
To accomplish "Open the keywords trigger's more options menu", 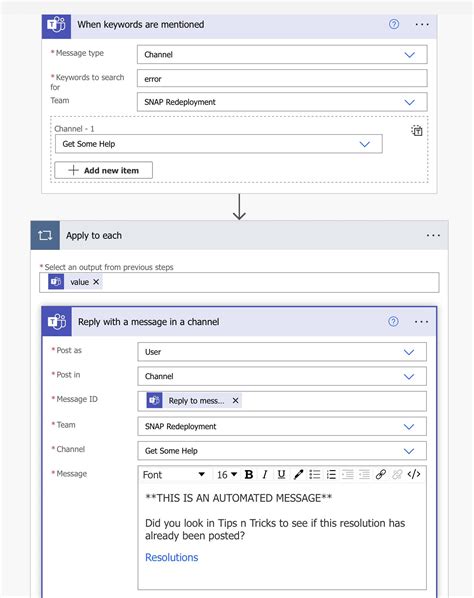I will (x=422, y=24).
